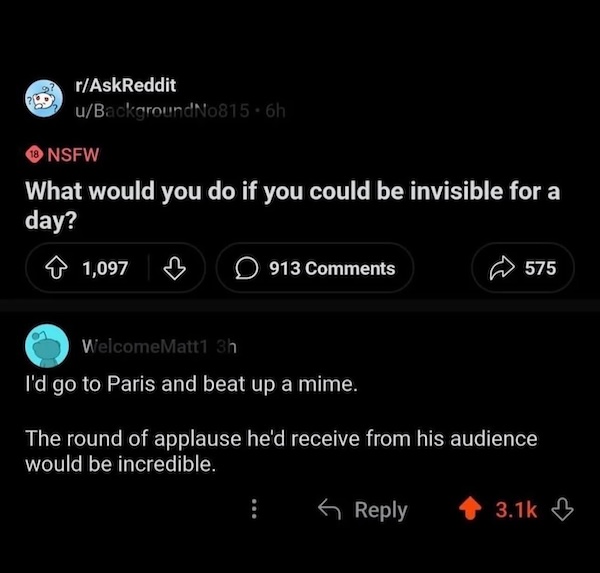Image resolution: width=600 pixels, height=573 pixels.
Task: Click the NSFW 18 tag badge
Action: (62, 155)
